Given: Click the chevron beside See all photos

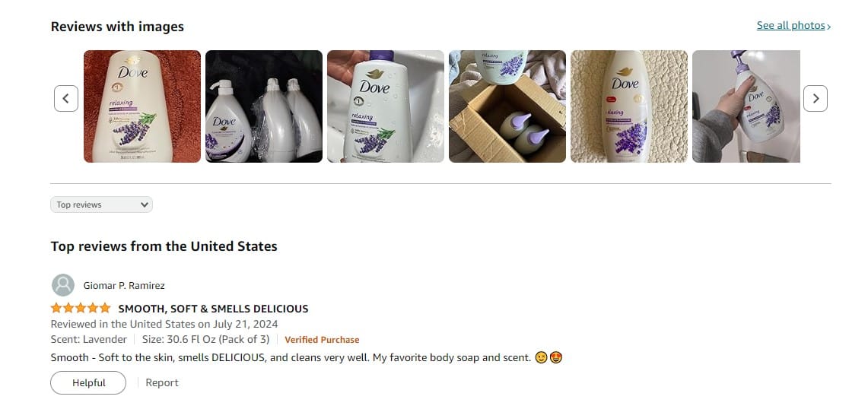Looking at the screenshot, I should click(828, 26).
